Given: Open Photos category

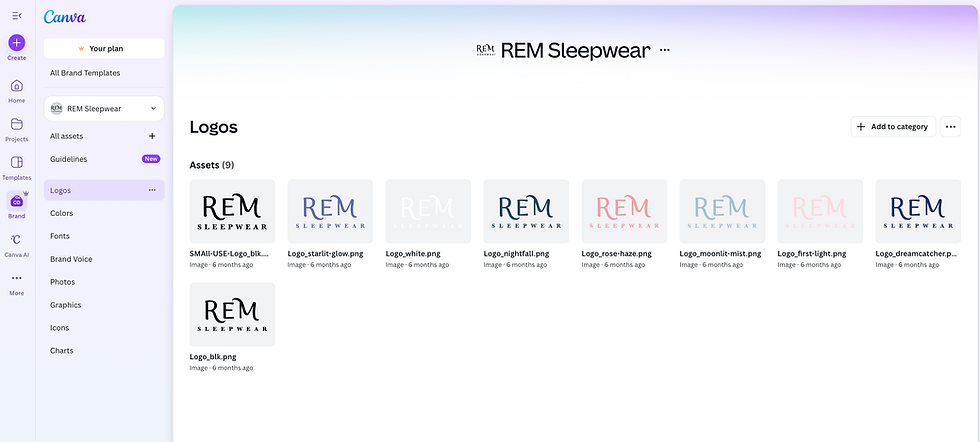Looking at the screenshot, I should [62, 282].
